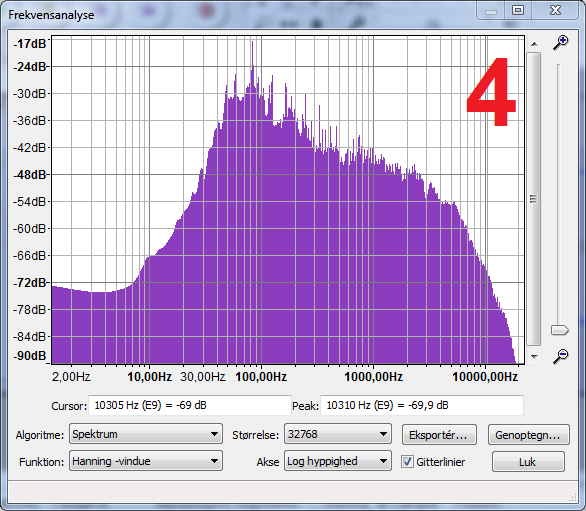Click the 1000,00Hz axis label
This screenshot has width=586, height=511.
point(373,377)
